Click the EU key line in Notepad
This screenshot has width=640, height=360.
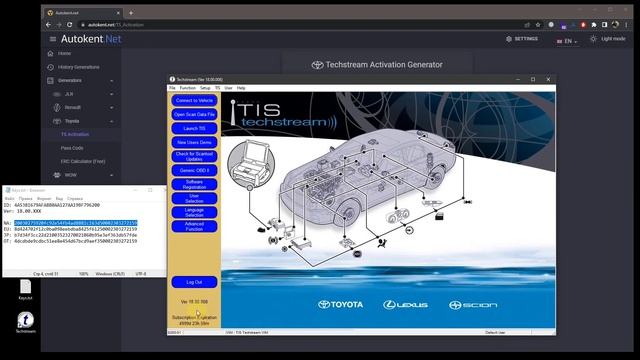click(x=70, y=229)
